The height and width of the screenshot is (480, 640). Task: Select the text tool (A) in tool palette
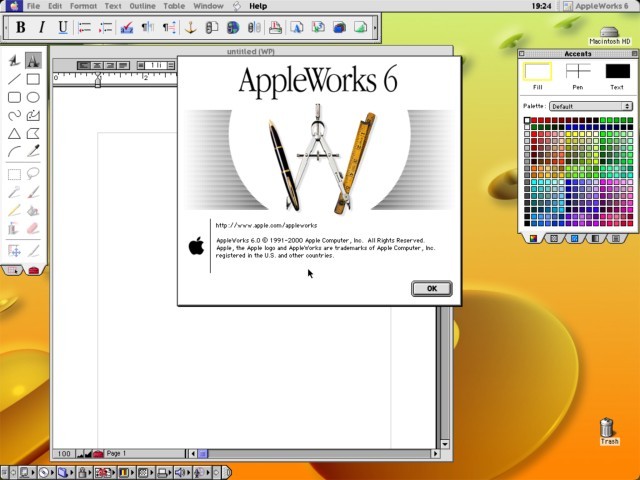[x=33, y=60]
